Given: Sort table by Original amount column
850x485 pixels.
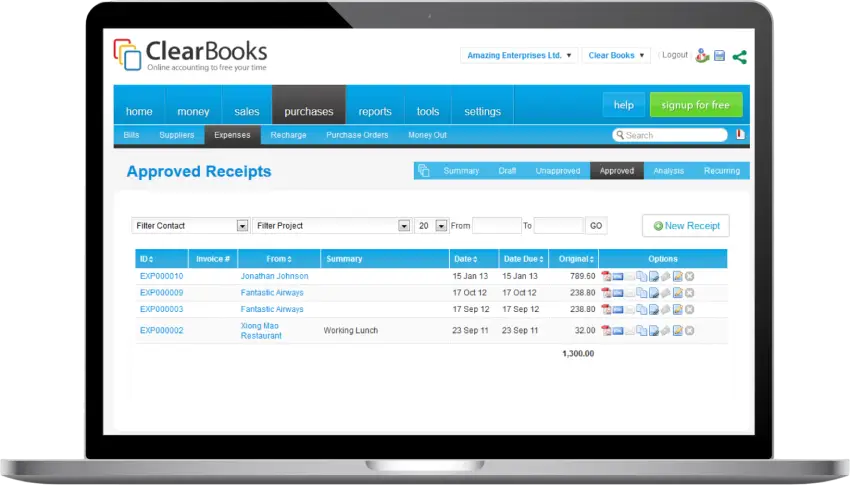Looking at the screenshot, I should coord(577,259).
